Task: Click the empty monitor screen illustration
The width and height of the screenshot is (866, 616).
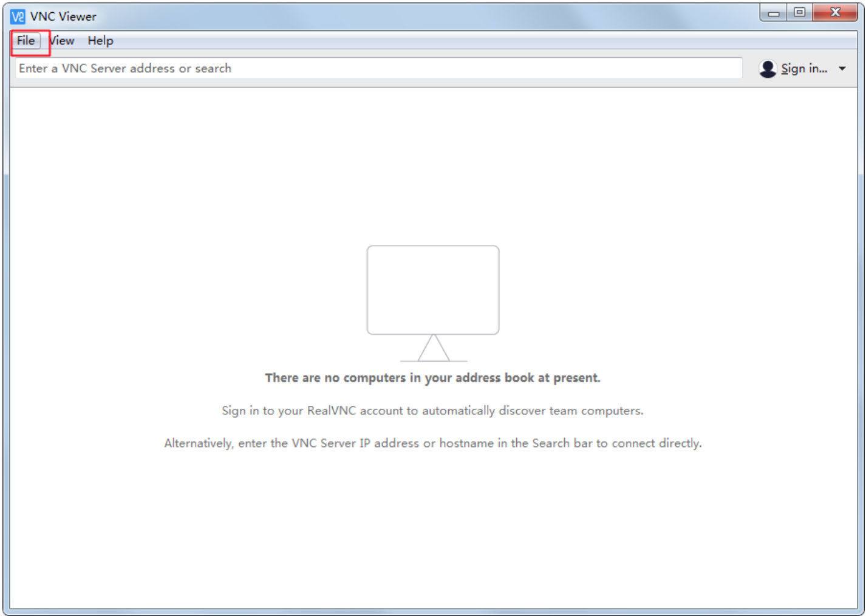Action: click(433, 290)
